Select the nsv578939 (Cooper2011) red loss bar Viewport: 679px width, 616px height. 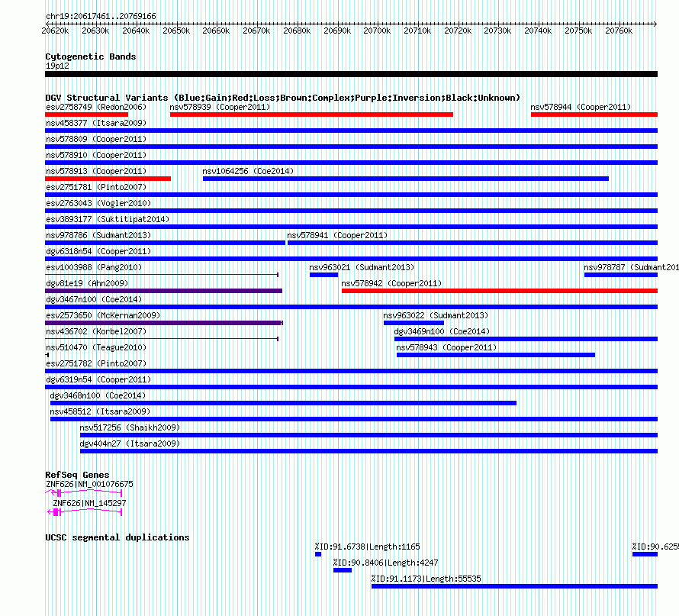(x=311, y=114)
